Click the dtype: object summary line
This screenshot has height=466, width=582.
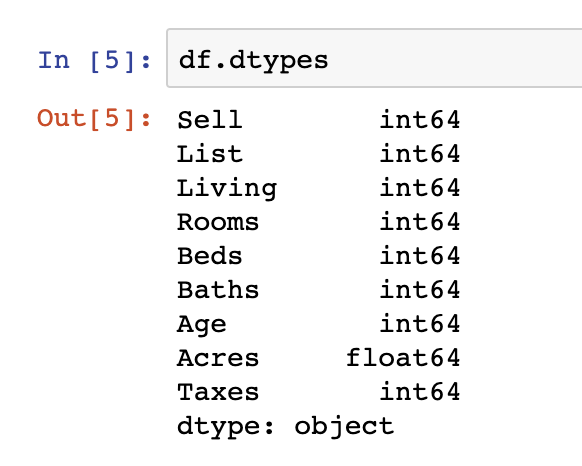click(285, 427)
